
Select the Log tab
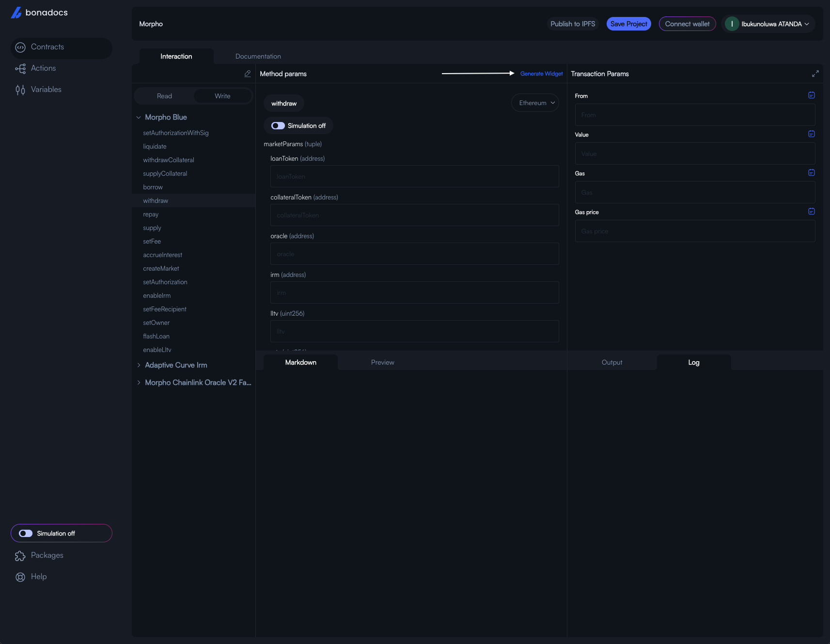pyautogui.click(x=694, y=362)
